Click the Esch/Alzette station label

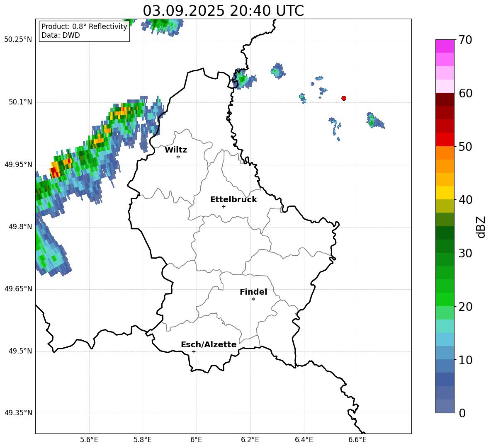[x=209, y=344]
